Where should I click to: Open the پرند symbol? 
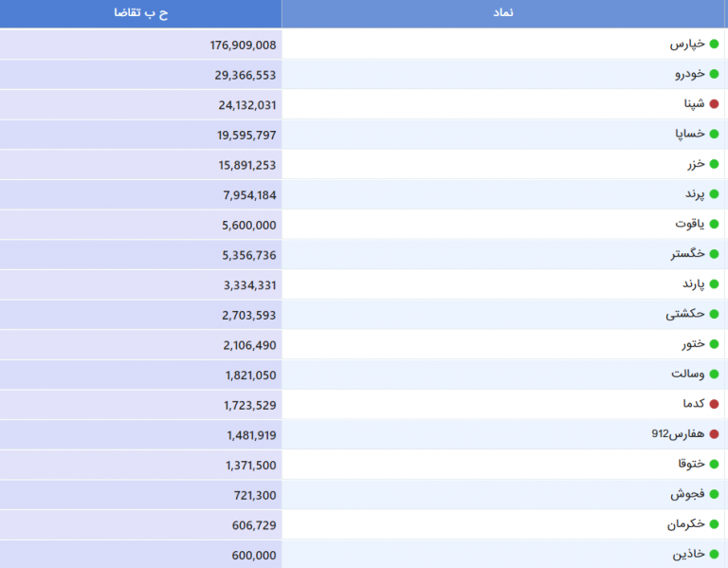coord(695,194)
